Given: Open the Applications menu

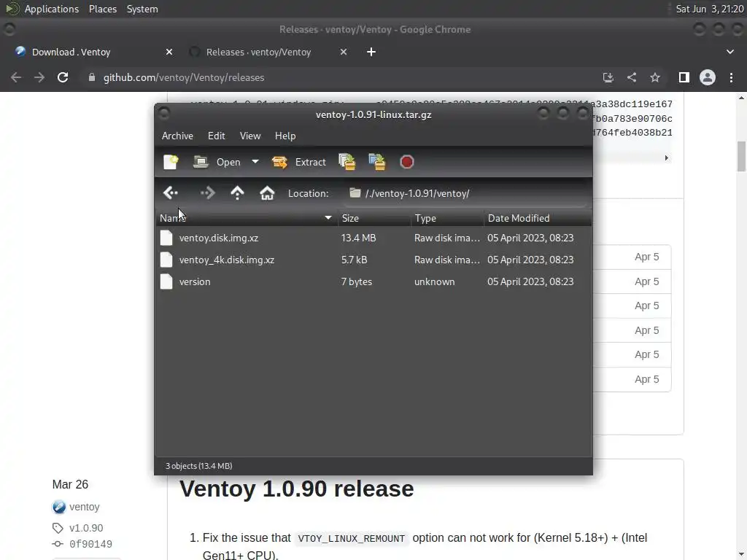Looking at the screenshot, I should click(52, 9).
